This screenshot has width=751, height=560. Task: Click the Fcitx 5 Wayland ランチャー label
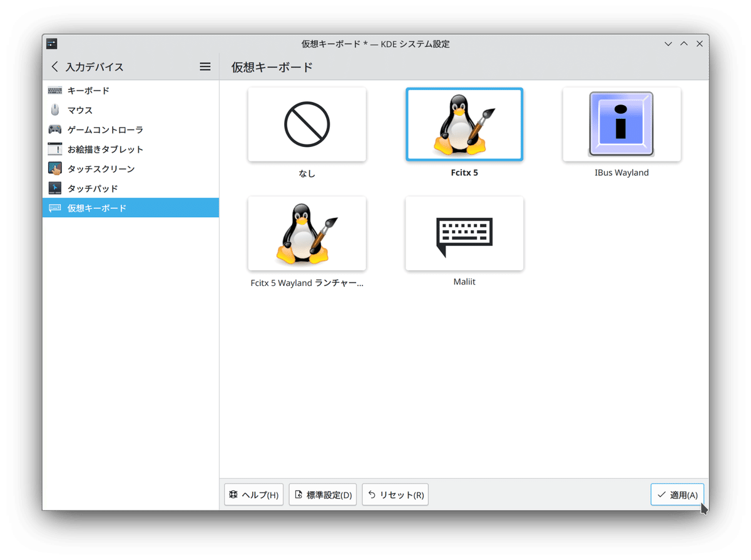[307, 283]
